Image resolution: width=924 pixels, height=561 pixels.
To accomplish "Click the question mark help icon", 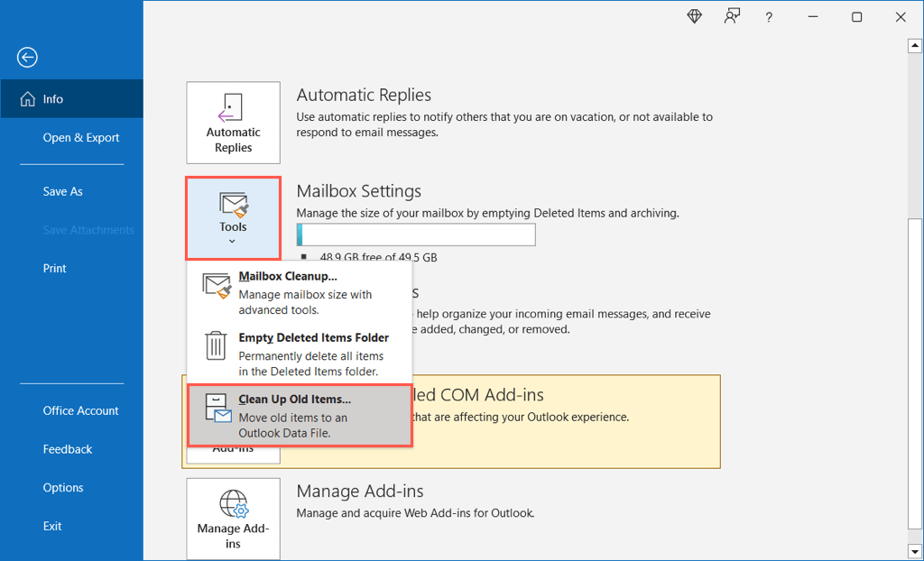I will (x=769, y=17).
